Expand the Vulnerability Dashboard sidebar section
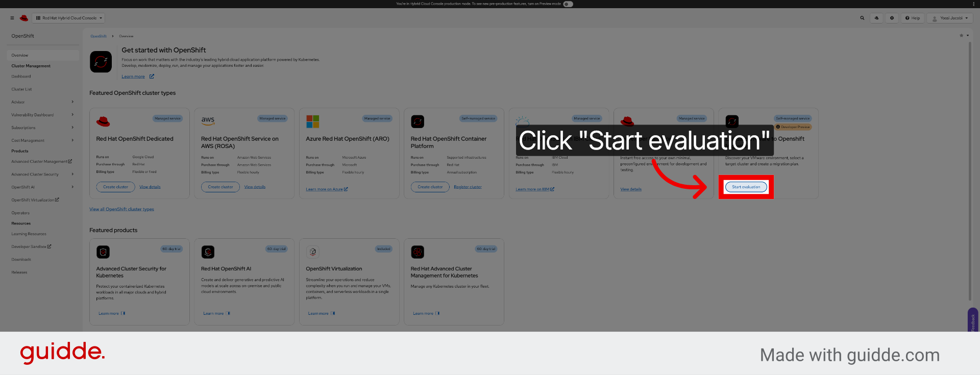This screenshot has width=980, height=375. pyautogui.click(x=43, y=115)
